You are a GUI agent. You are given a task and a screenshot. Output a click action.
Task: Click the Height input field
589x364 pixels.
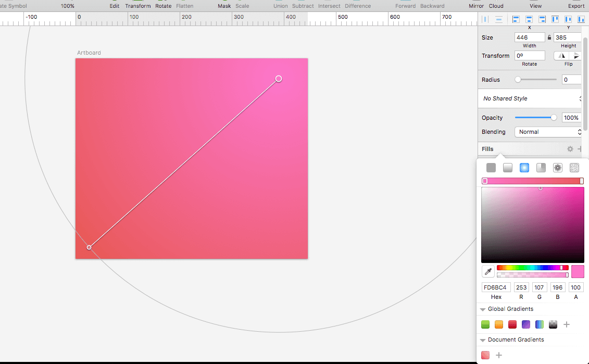tap(568, 37)
